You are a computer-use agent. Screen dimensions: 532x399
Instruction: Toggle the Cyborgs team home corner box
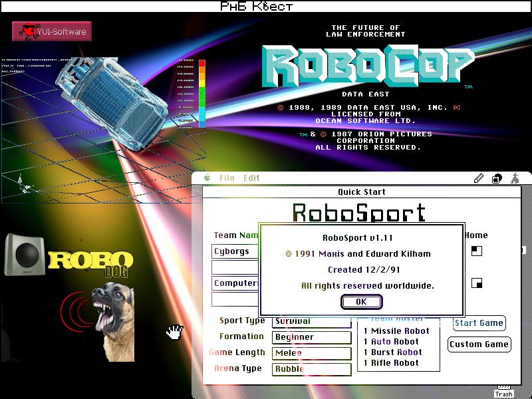pyautogui.click(x=477, y=251)
